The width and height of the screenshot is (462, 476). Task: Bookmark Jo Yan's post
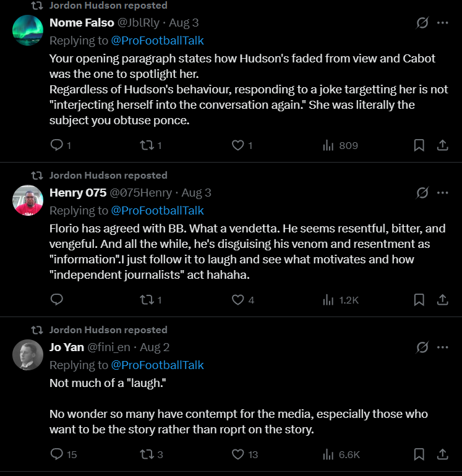point(419,454)
